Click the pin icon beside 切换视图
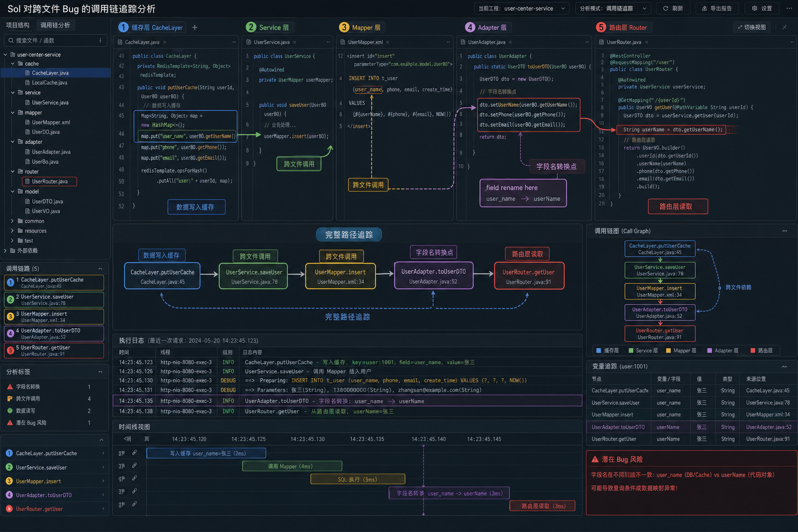798x532 pixels. coord(784,27)
